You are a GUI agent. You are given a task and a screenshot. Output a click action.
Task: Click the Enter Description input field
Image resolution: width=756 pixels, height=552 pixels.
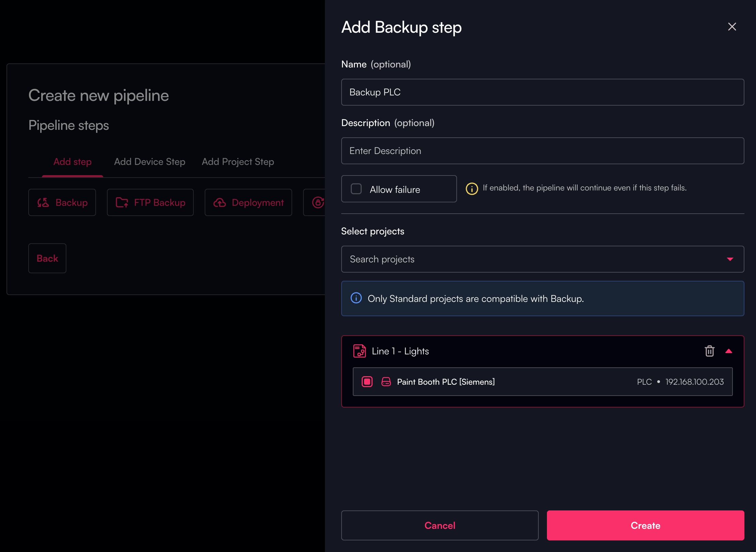point(542,151)
